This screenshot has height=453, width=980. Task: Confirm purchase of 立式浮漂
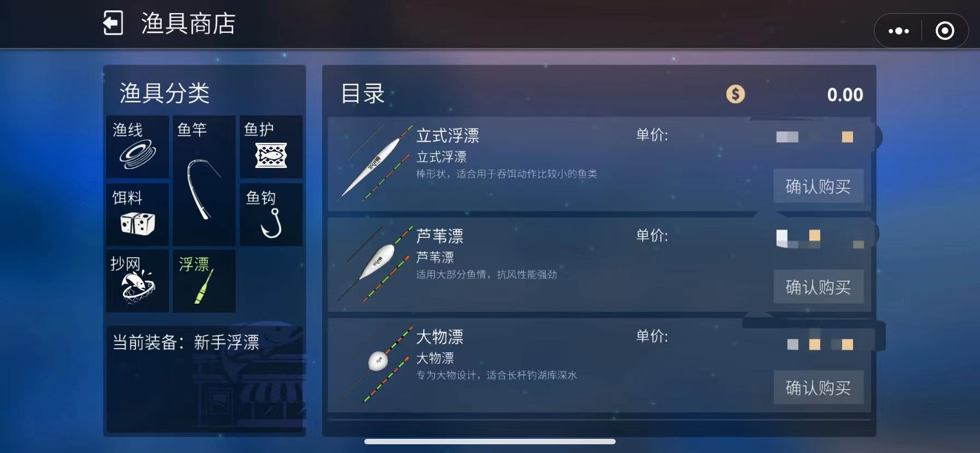click(818, 186)
